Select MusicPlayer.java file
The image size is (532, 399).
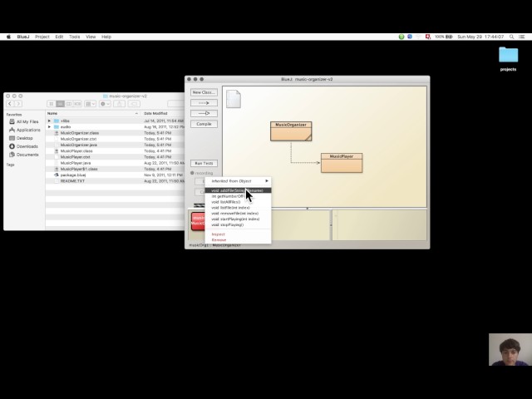[115, 163]
